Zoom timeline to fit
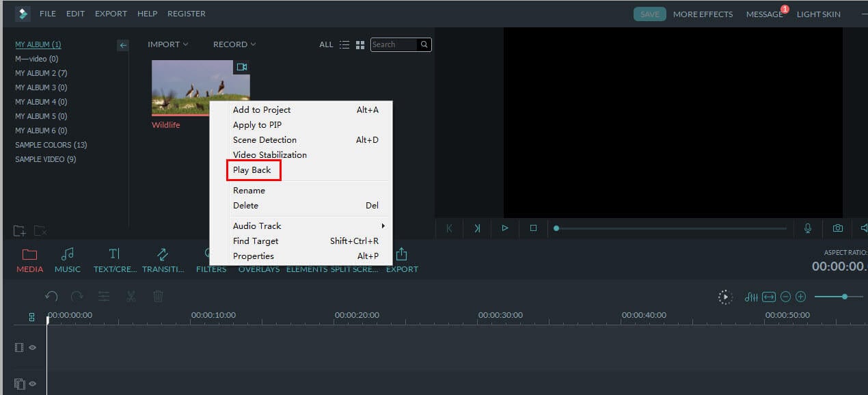Viewport: 868px width, 395px height. (769, 297)
